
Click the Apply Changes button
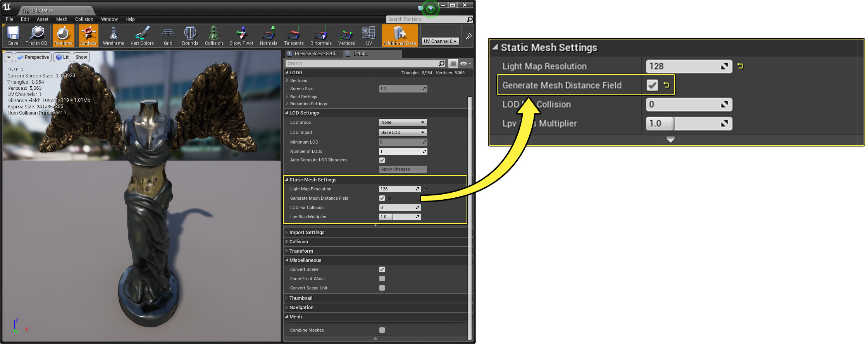click(403, 169)
